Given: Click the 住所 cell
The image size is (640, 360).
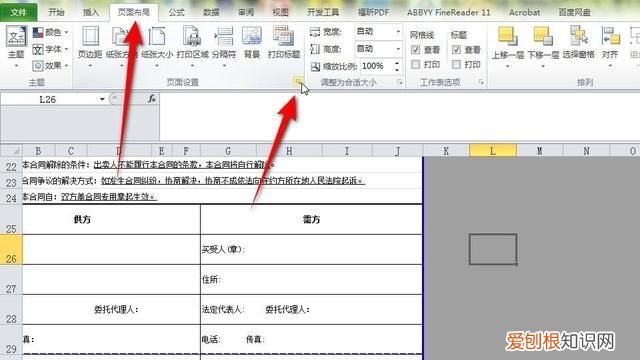Looking at the screenshot, I should 311,280.
